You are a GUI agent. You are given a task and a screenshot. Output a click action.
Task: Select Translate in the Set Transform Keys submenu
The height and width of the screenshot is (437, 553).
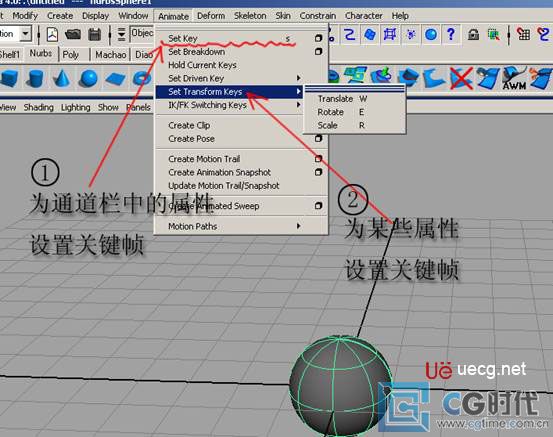[x=354, y=99]
